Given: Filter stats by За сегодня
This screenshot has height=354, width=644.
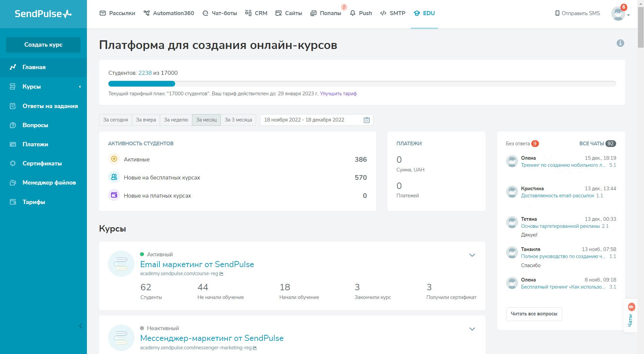Looking at the screenshot, I should tap(115, 120).
